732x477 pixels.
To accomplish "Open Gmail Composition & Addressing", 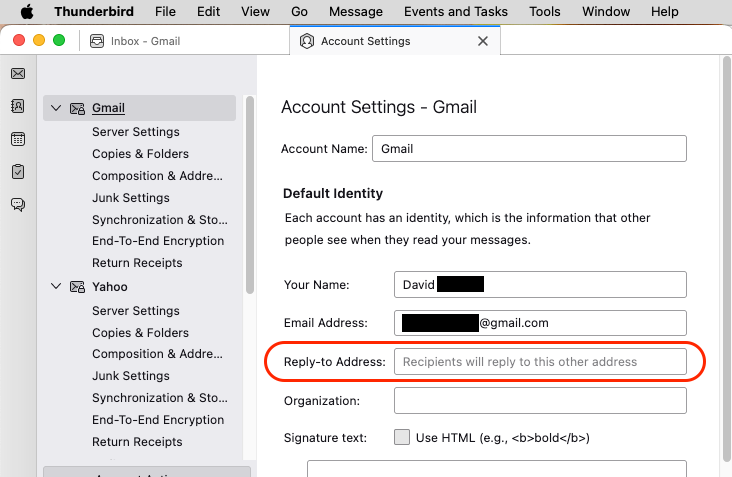I will (x=157, y=176).
